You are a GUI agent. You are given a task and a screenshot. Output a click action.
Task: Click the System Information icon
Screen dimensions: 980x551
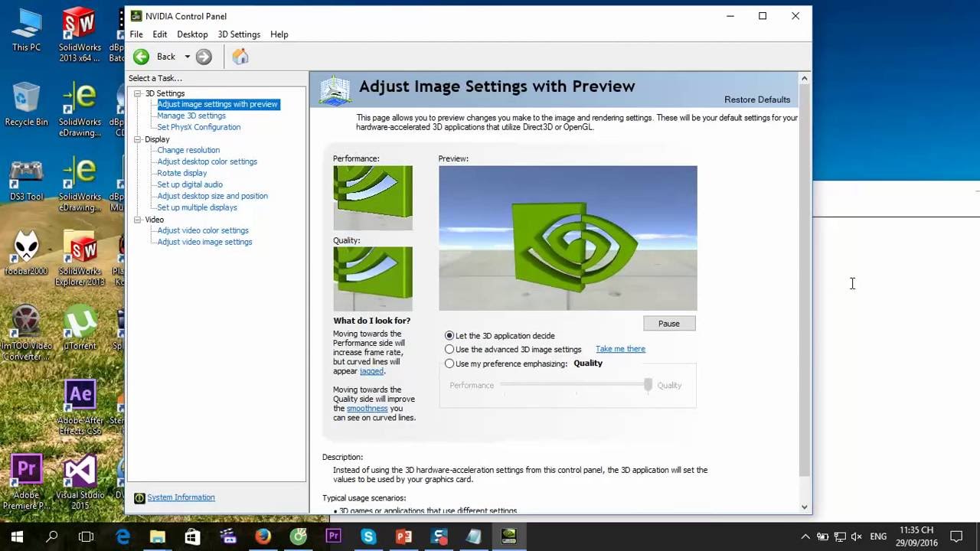139,498
